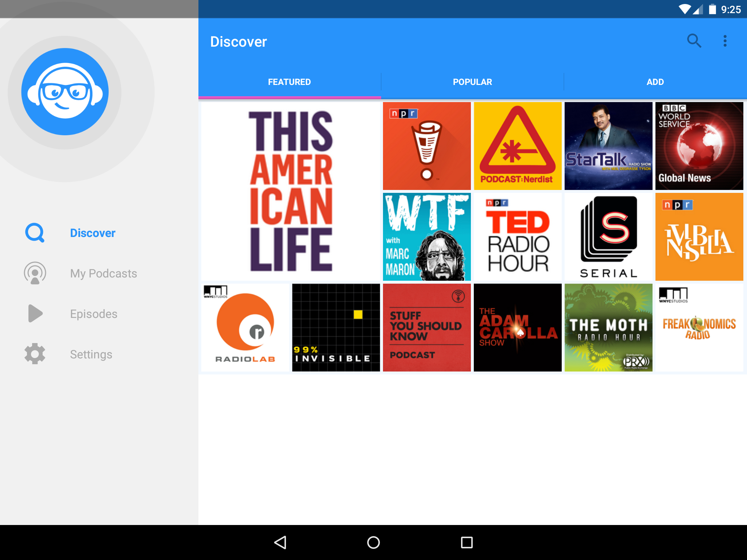Open the 99% Invisible podcast tile
The image size is (747, 560).
click(336, 327)
